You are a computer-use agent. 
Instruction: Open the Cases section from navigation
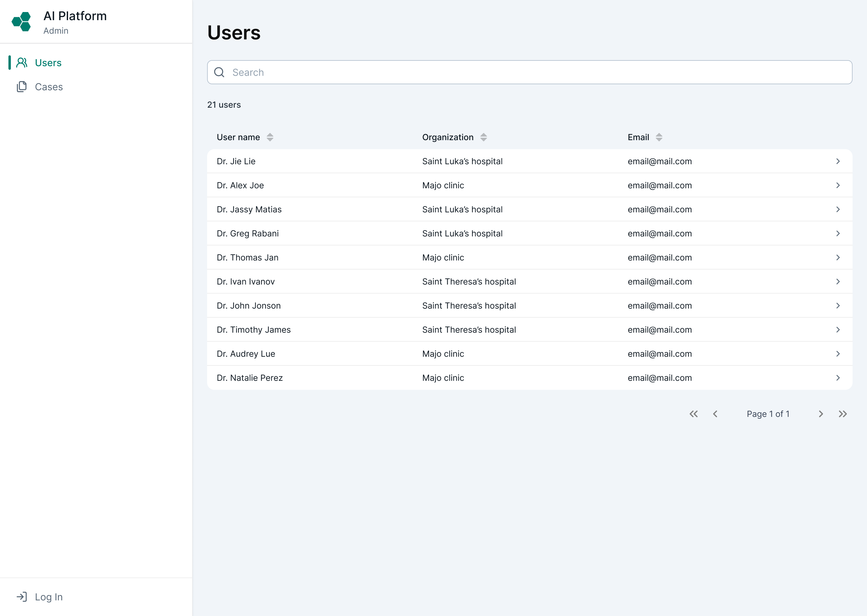point(48,87)
